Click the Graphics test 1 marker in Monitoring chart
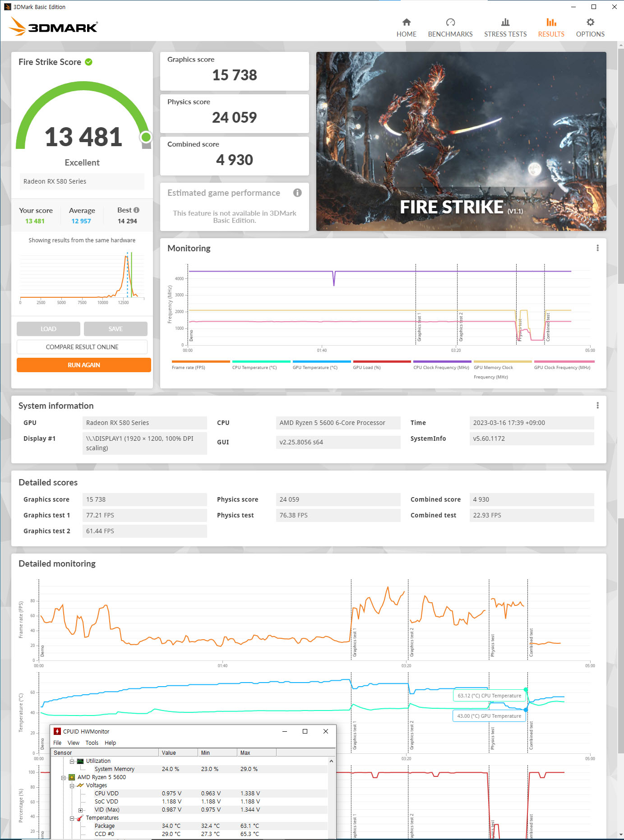Image resolution: width=624 pixels, height=840 pixels. pyautogui.click(x=419, y=327)
